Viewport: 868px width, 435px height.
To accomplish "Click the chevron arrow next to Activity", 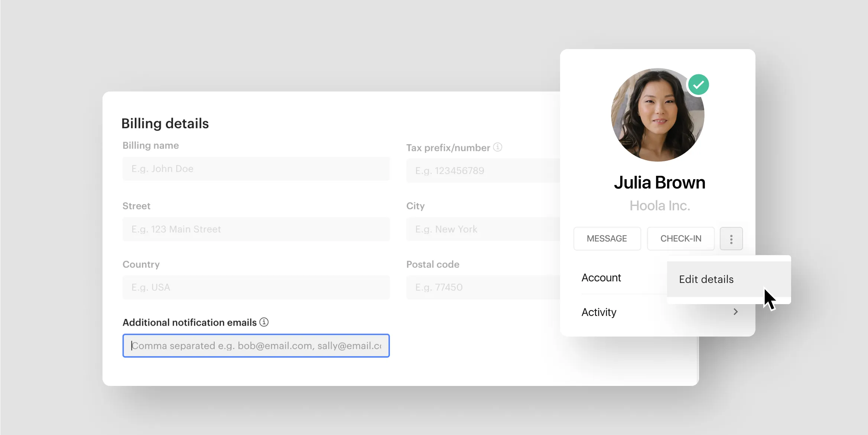I will (x=735, y=312).
